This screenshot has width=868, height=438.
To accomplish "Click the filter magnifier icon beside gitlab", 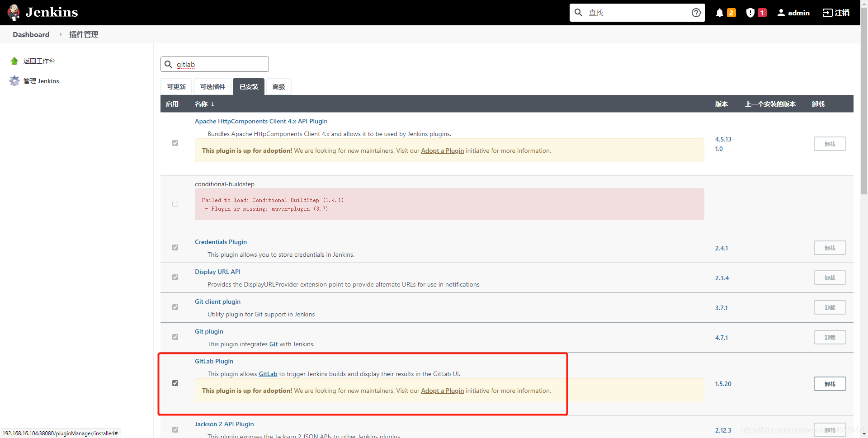I will (169, 64).
